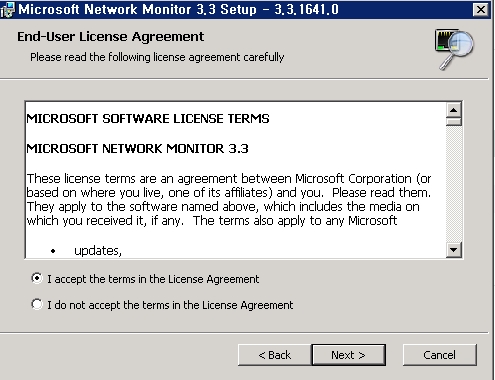Close the Setup window with the X
This screenshot has width=495, height=380.
(x=481, y=10)
